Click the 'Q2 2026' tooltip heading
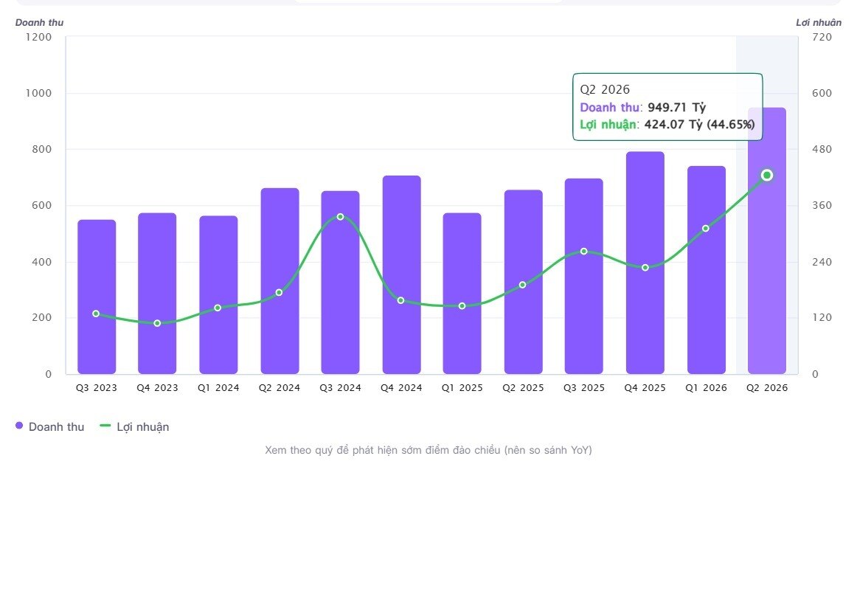The height and width of the screenshot is (616, 857). (605, 90)
